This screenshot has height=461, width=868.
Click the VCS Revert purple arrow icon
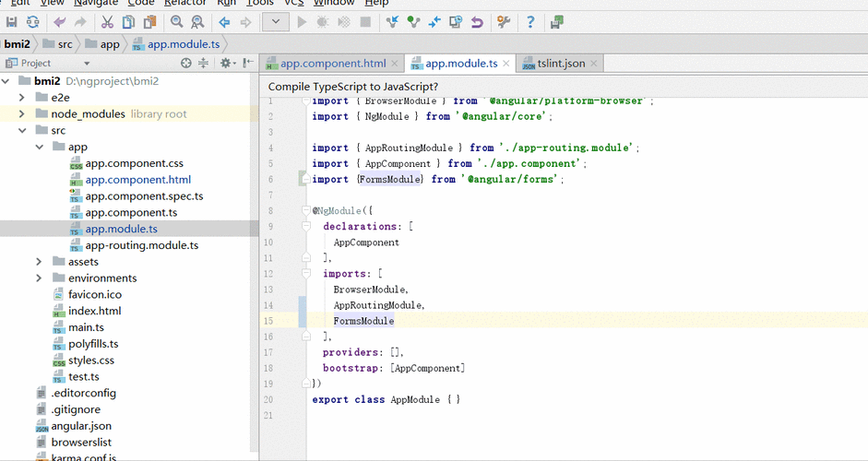(477, 22)
